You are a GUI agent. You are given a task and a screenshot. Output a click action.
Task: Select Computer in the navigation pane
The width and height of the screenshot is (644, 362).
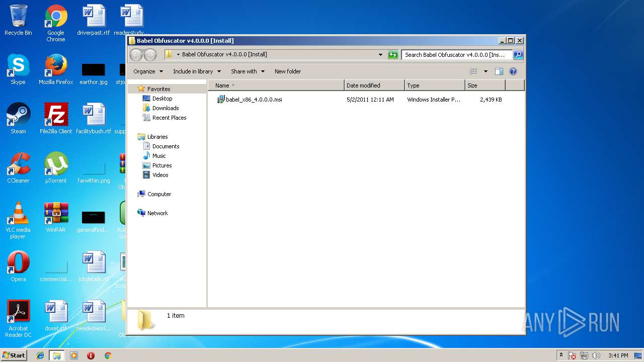pyautogui.click(x=159, y=194)
